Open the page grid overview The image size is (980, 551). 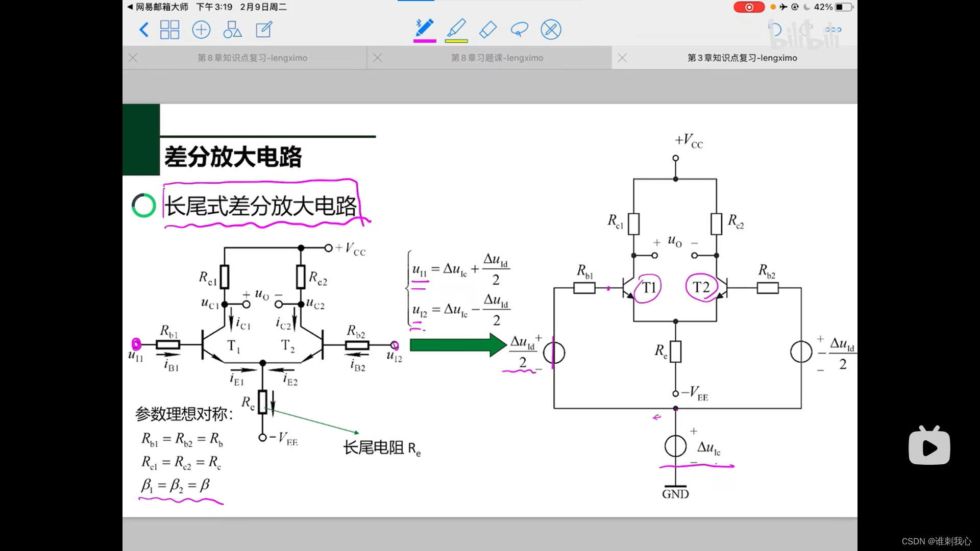click(x=169, y=30)
